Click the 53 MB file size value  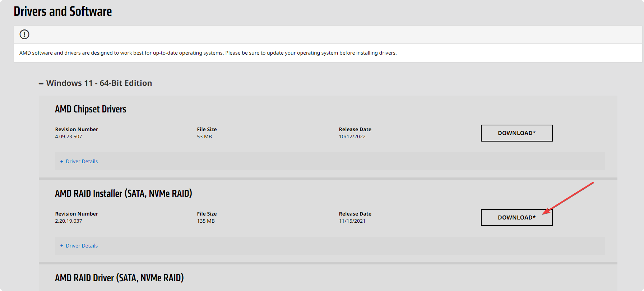[204, 137]
